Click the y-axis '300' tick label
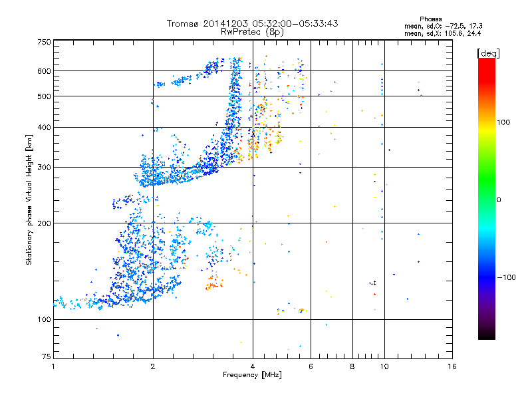Image resolution: width=532 pixels, height=399 pixels. pos(44,168)
